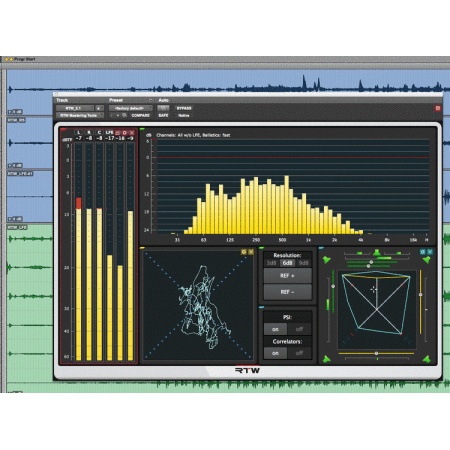
Task: Click the bottom-right green speaker icon in the surround analyzer
Action: click(426, 359)
